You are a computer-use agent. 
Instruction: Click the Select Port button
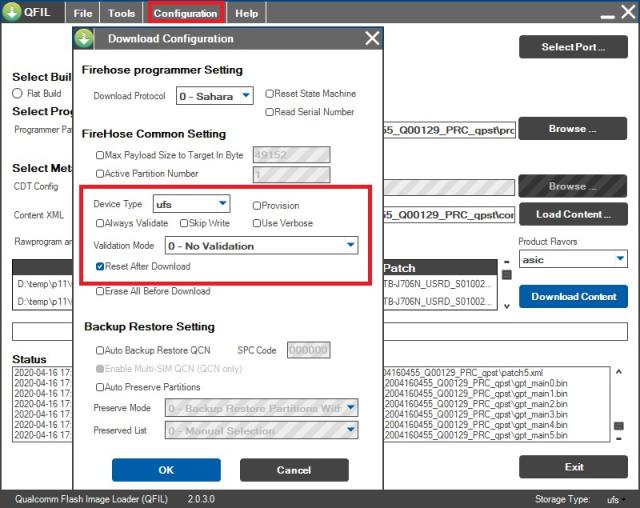573,47
